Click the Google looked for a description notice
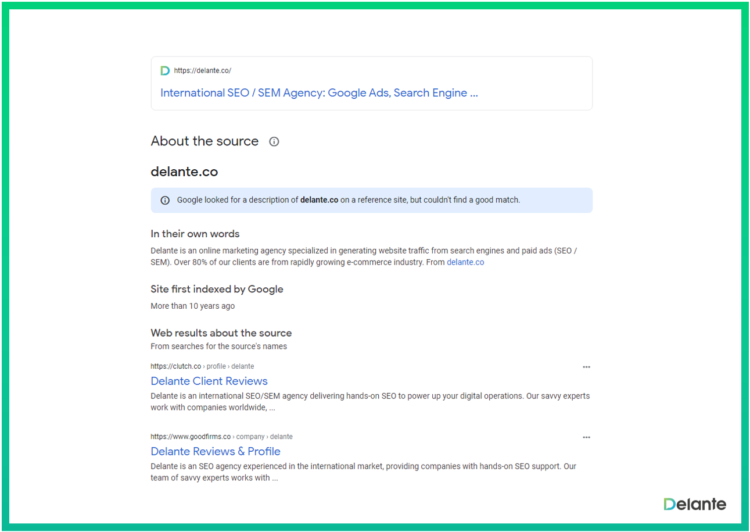This screenshot has height=532, width=750. tap(372, 200)
